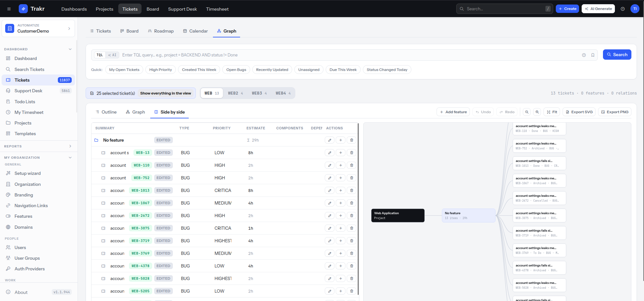Open the help icon in top bar
The width and height of the screenshot is (644, 301).
coord(623,9)
